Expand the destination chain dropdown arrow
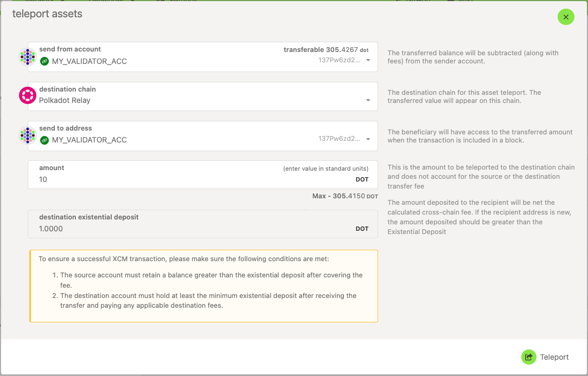 click(368, 100)
